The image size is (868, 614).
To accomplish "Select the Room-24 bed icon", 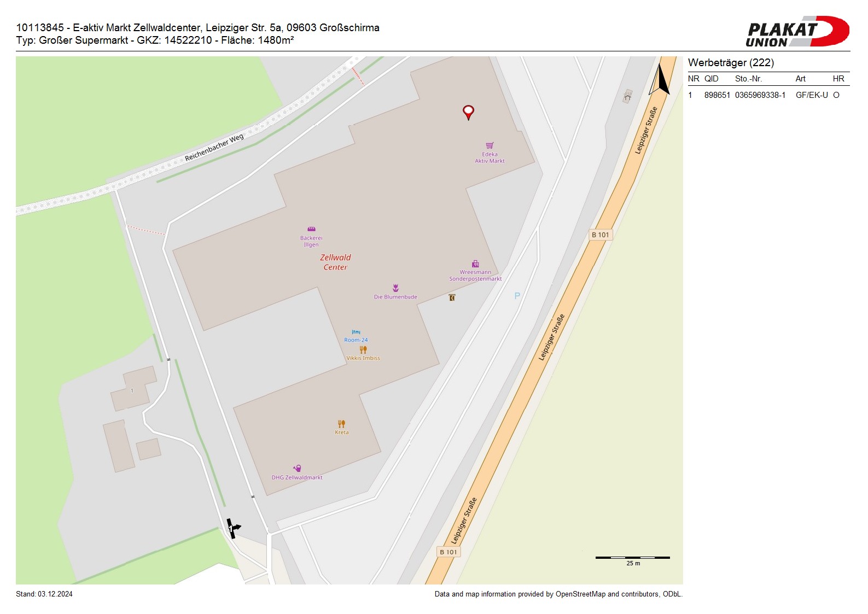I will [x=356, y=332].
